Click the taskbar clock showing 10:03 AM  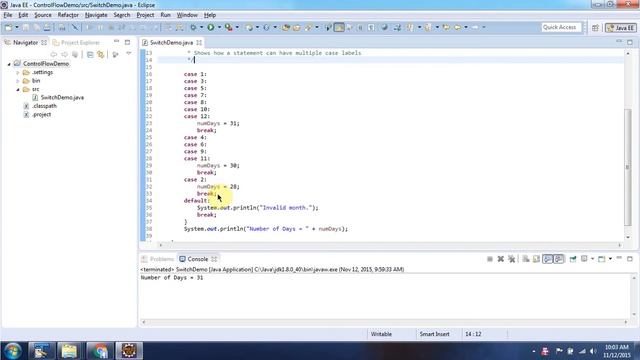coord(616,351)
